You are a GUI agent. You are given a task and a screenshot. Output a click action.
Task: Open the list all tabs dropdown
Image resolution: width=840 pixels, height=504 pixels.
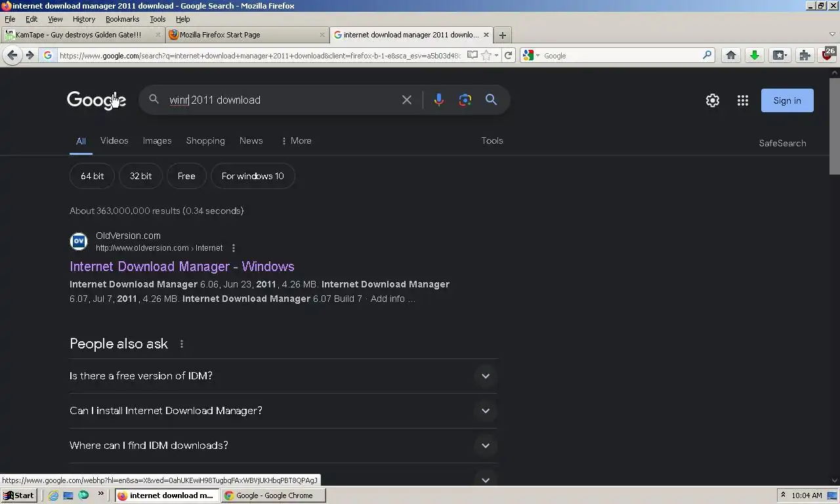[x=832, y=35]
